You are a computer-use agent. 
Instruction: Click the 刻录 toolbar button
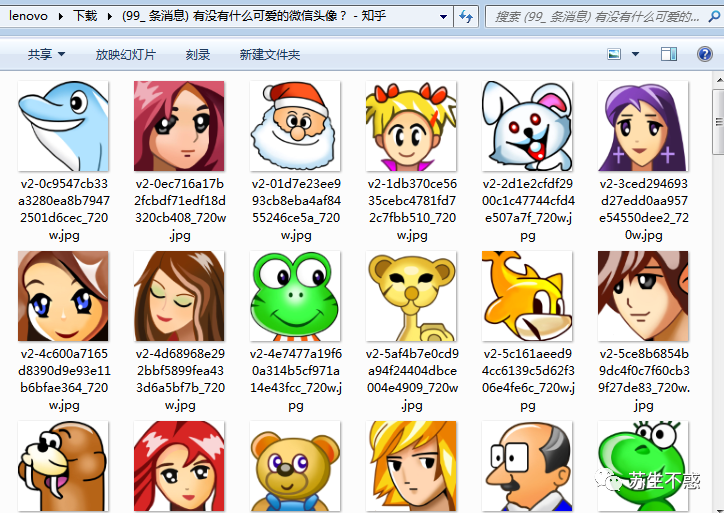198,54
